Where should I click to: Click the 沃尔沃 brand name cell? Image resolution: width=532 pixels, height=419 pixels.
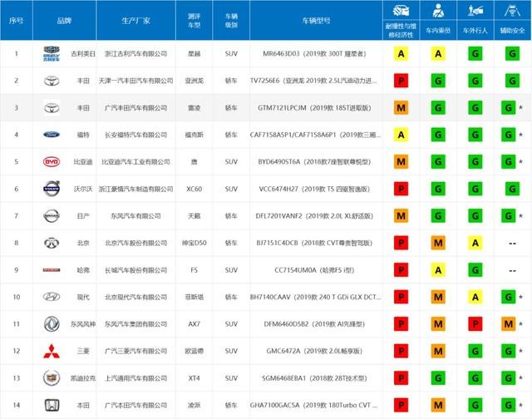[83, 189]
